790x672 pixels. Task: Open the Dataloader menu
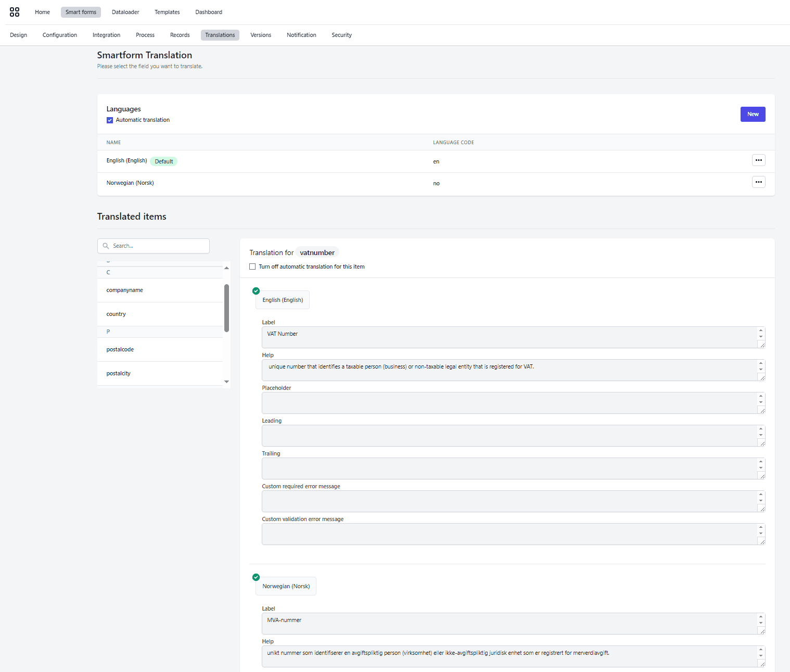click(125, 12)
